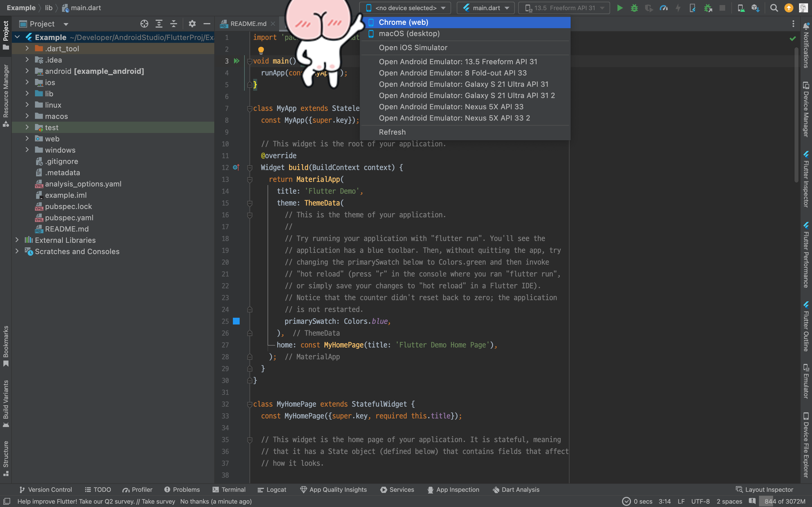Open Flutter performance profile gauge icon
This screenshot has height=507, width=812.
pos(663,8)
